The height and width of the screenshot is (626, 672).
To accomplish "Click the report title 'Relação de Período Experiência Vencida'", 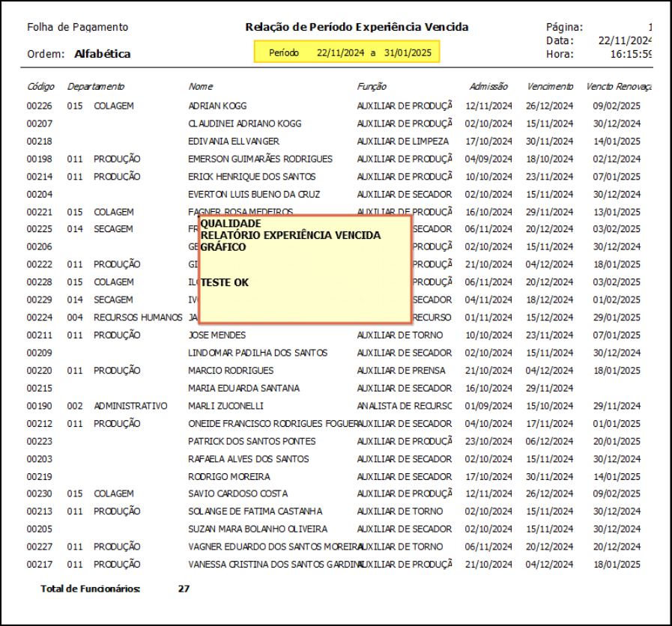I will pos(357,28).
